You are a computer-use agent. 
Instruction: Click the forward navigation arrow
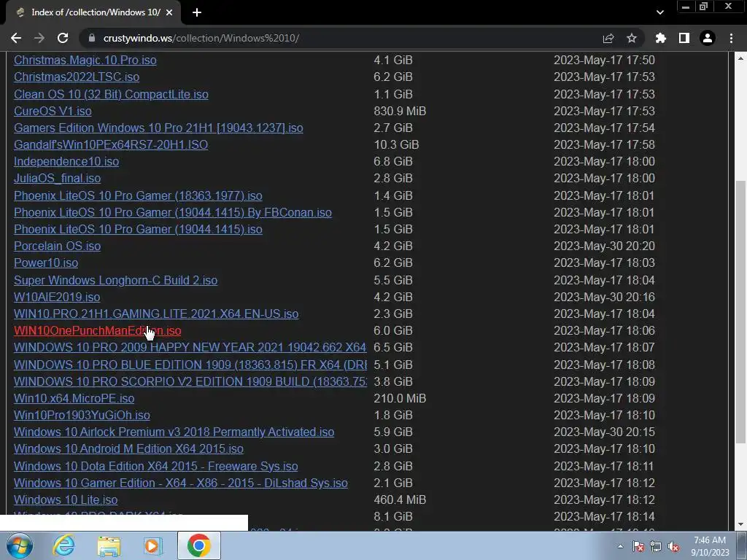(39, 38)
